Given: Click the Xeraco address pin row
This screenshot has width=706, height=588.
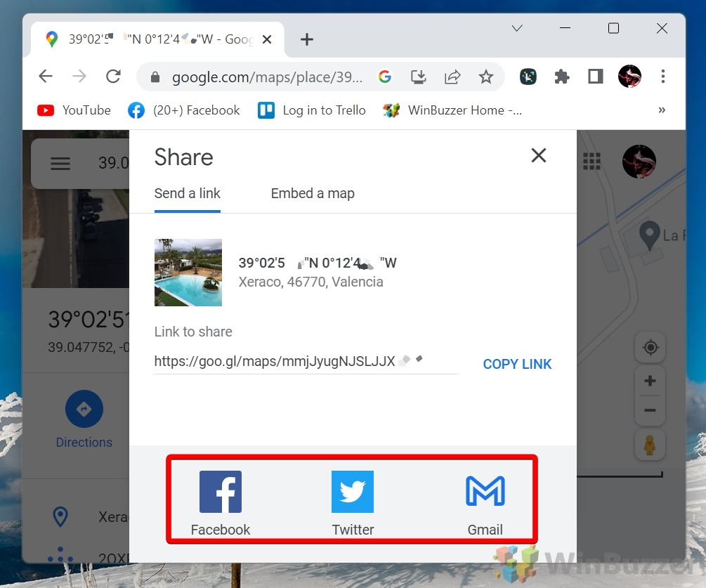Looking at the screenshot, I should 76,517.
